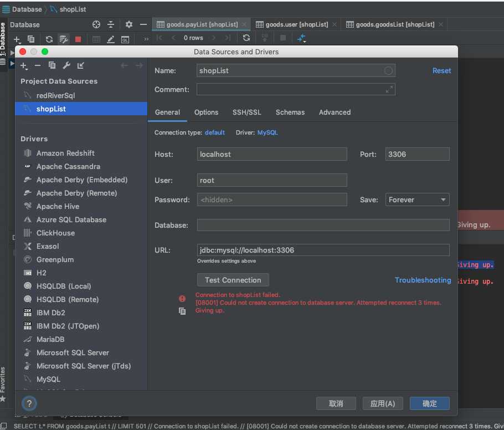The height and width of the screenshot is (430, 504).
Task: Click New plus icon in Database panel toolbar
Action: (17, 39)
